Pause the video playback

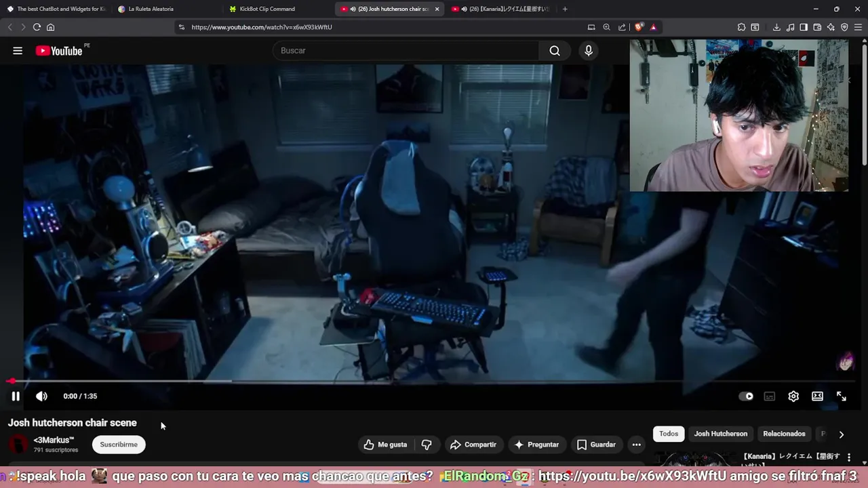(x=16, y=396)
